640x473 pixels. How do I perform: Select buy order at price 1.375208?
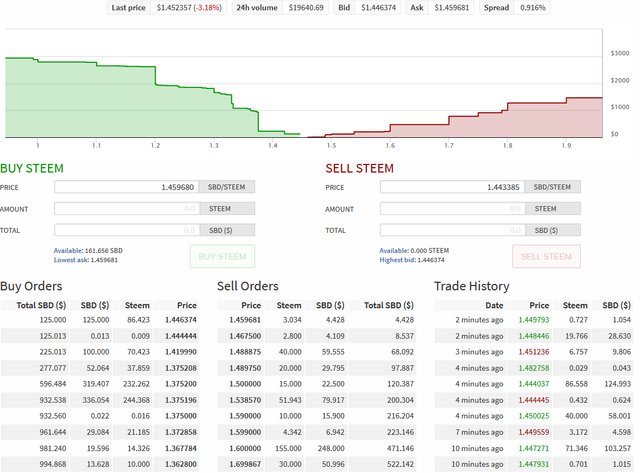[100, 368]
